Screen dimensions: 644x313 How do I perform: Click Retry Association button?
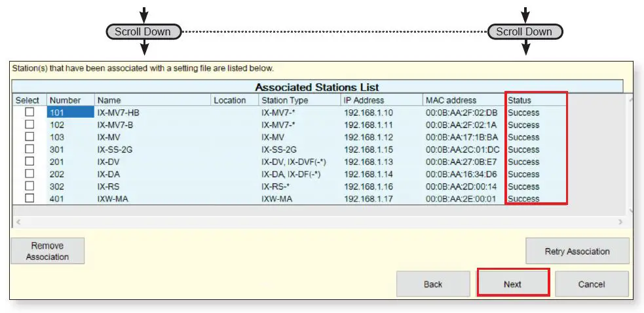point(577,251)
